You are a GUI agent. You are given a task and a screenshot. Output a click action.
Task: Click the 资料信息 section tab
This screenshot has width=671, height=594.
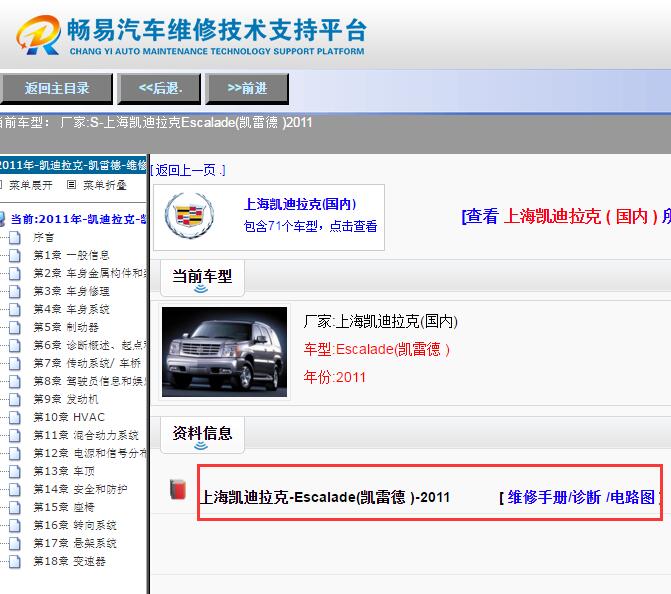pos(202,434)
